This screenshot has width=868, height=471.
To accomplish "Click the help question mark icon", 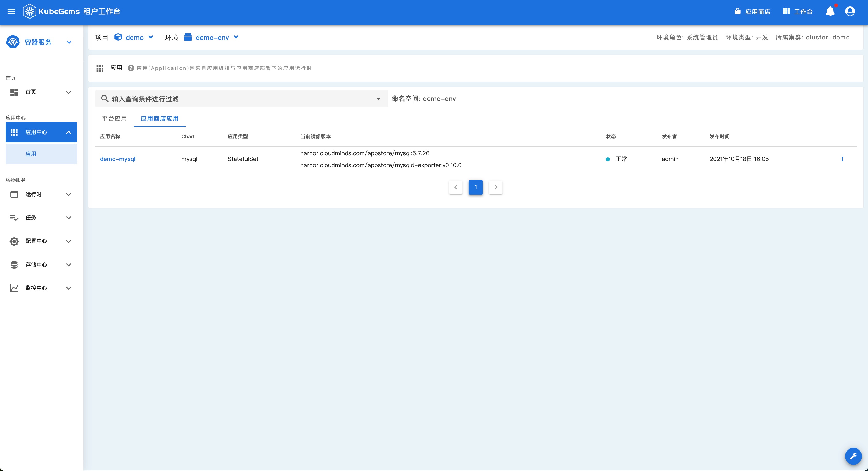I will tap(131, 68).
